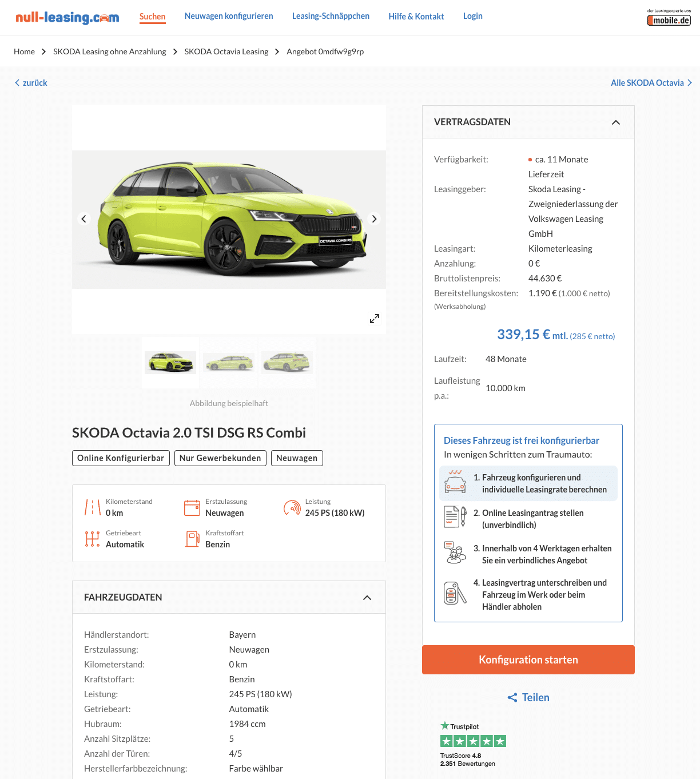Open the mobile.de partner logo
700x779 pixels.
tap(669, 18)
